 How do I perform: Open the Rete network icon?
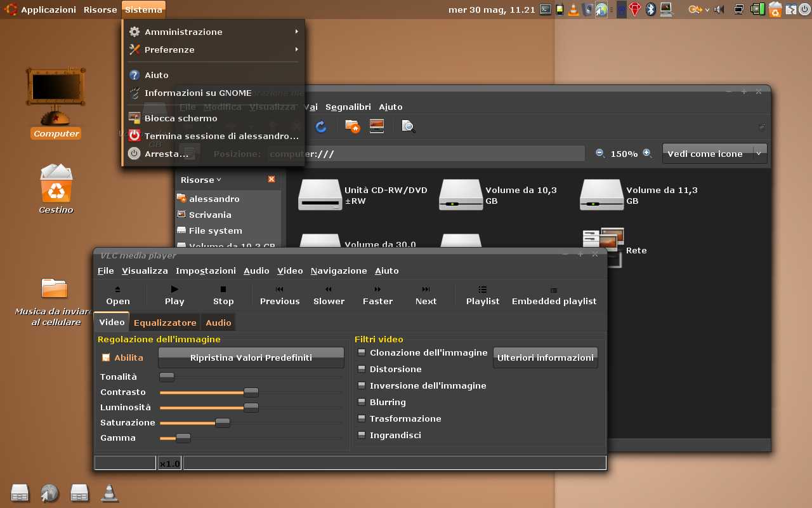point(603,248)
